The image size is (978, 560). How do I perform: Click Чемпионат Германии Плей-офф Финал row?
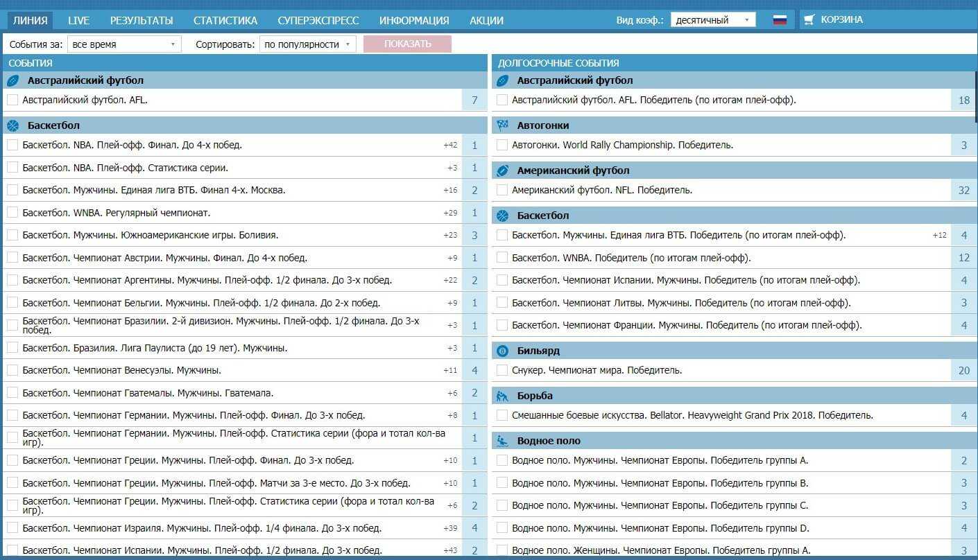tap(246, 415)
